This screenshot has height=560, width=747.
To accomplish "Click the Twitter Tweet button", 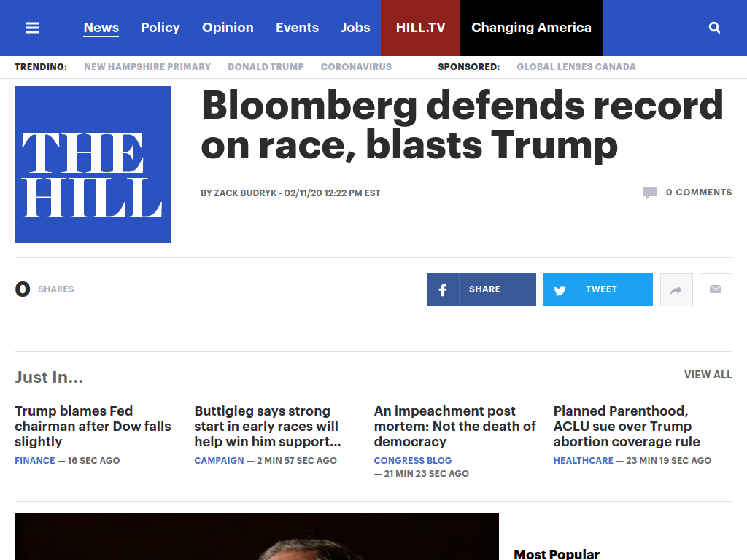I will tap(598, 289).
